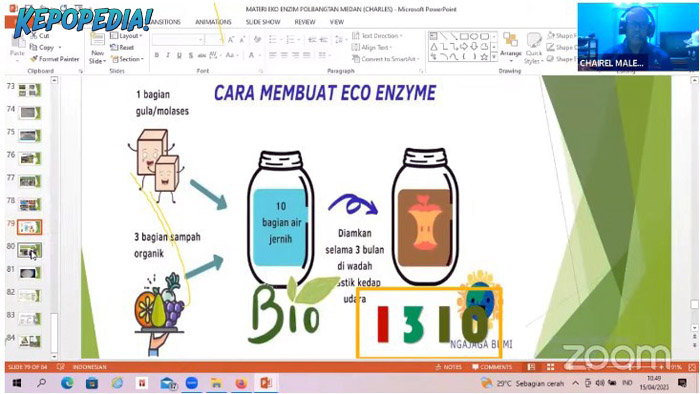Open the Layout dropdown
This screenshot has width=700, height=394.
point(126,36)
